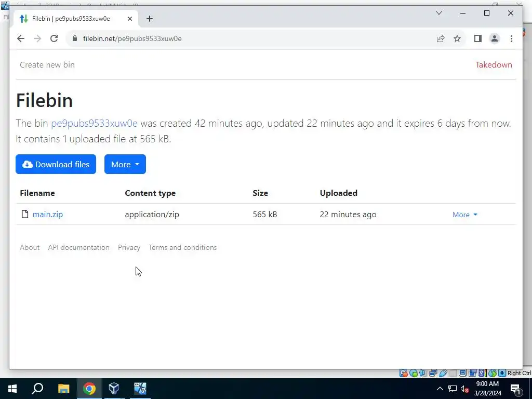Open the API documentation link
Viewport: 532px width, 399px height.
pyautogui.click(x=79, y=248)
